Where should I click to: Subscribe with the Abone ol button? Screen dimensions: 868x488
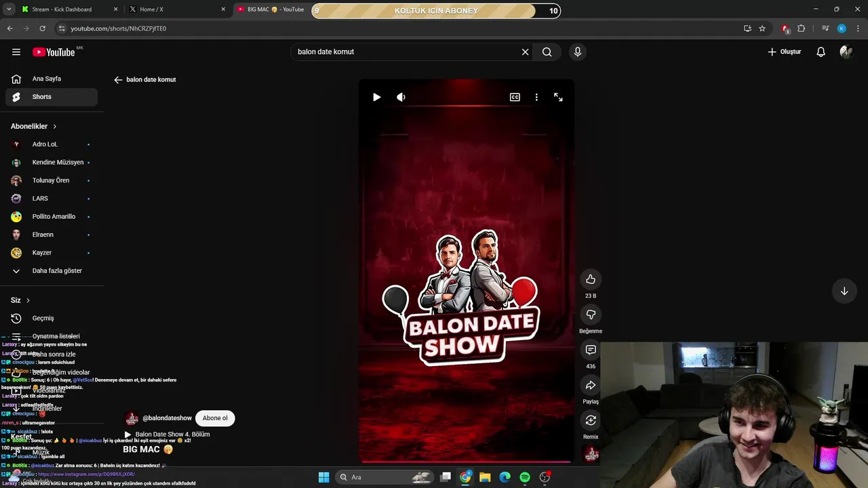215,418
